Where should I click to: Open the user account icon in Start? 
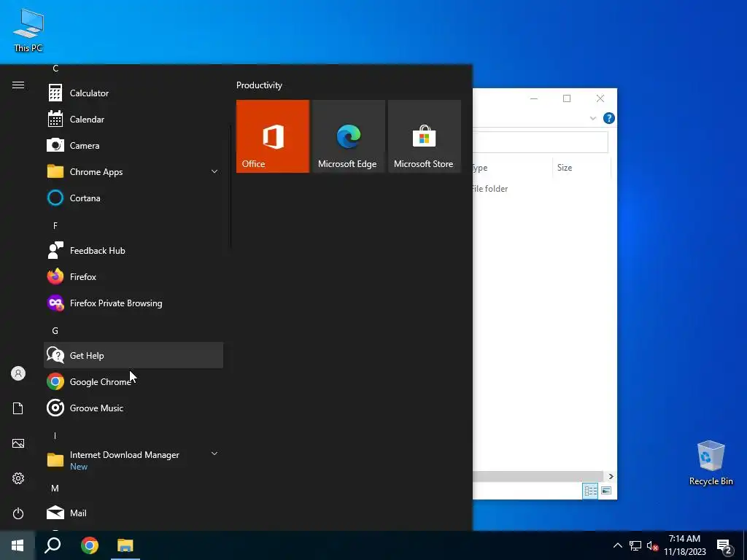point(18,373)
